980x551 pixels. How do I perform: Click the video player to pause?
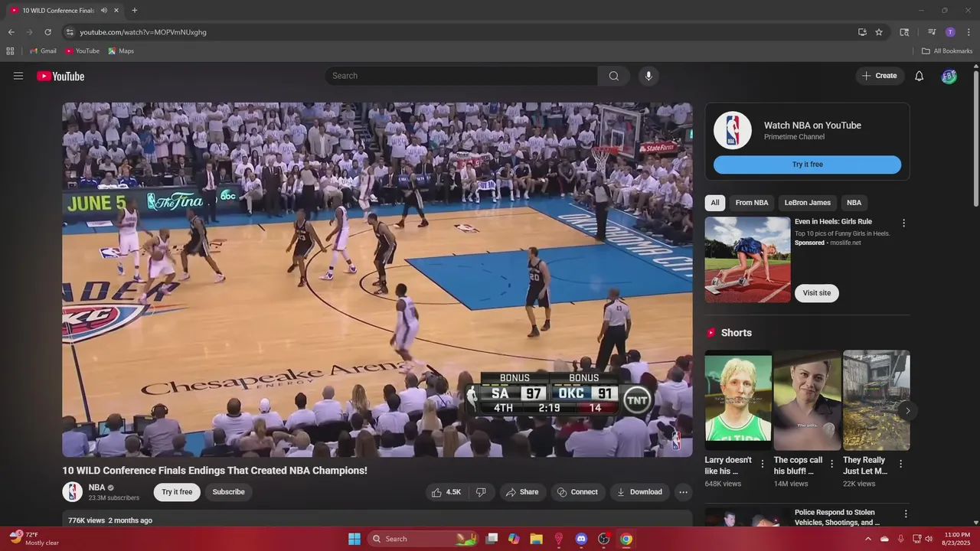[x=377, y=279]
